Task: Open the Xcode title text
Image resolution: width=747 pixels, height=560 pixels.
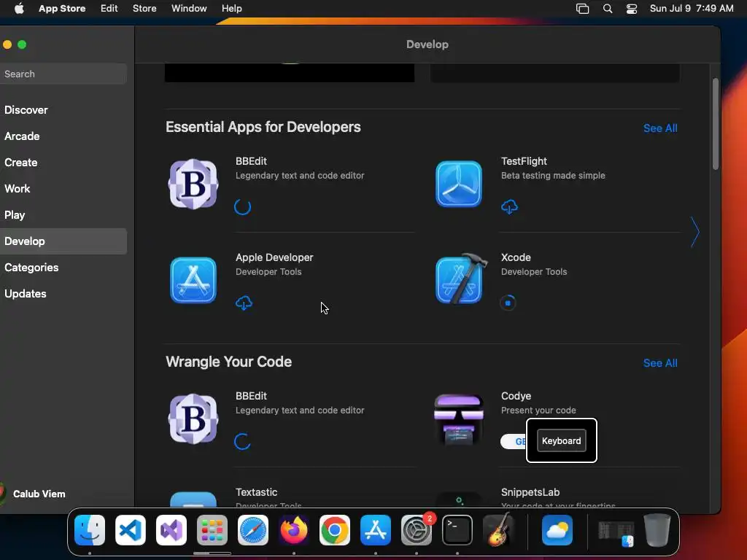Action: tap(516, 257)
